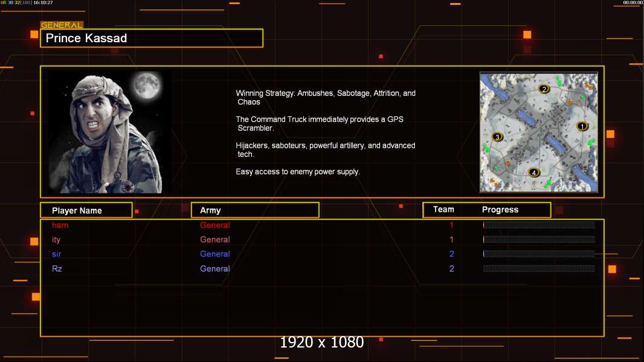Click the Easy access to enemy power supply text
This screenshot has height=362, width=644.
pos(298,172)
